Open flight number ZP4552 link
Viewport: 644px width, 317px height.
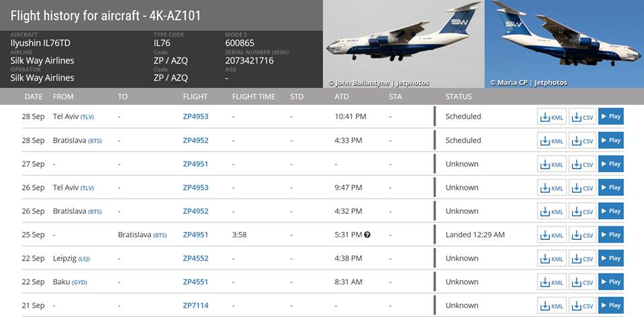point(195,259)
